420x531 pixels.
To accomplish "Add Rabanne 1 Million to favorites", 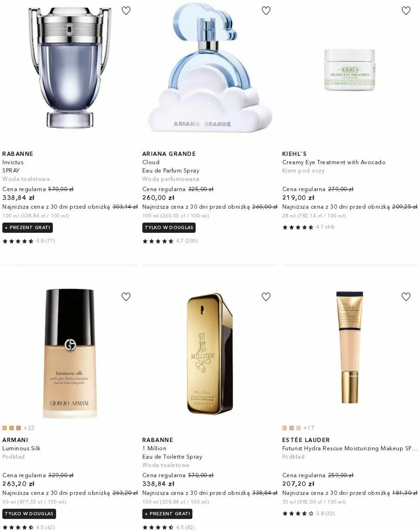I will coord(266,297).
